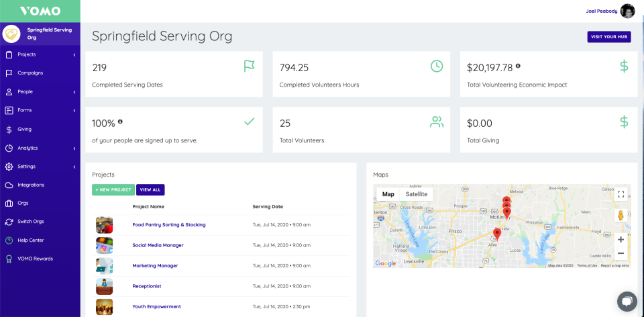The height and width of the screenshot is (317, 644).
Task: Click the Street View pegman icon
Action: (x=621, y=216)
